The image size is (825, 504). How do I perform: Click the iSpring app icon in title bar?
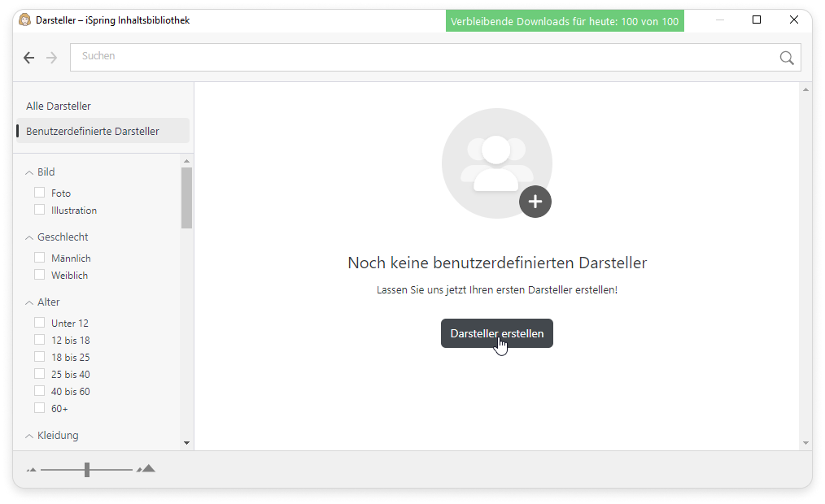pyautogui.click(x=24, y=20)
